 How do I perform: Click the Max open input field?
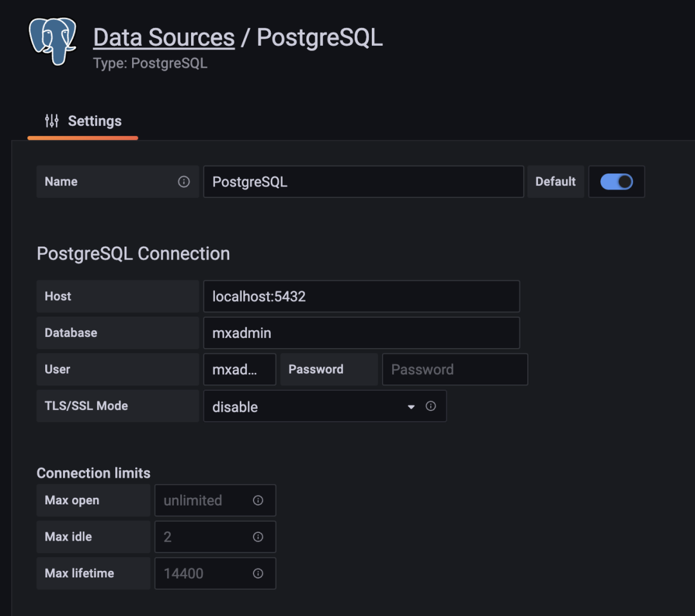[x=205, y=500]
